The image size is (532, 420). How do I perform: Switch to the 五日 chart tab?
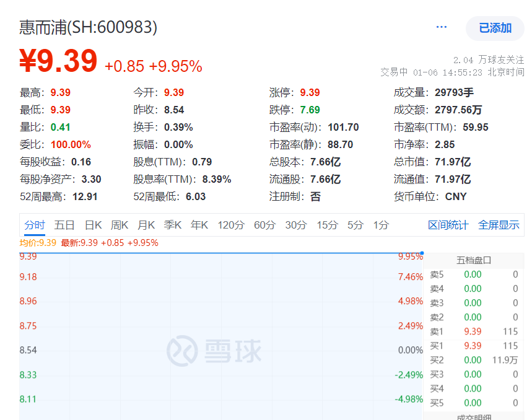[x=64, y=225]
